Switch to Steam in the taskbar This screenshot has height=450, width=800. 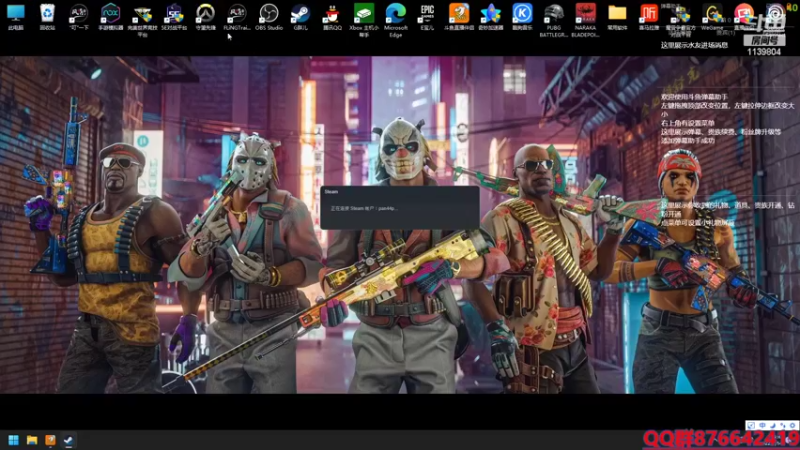pyautogui.click(x=68, y=440)
